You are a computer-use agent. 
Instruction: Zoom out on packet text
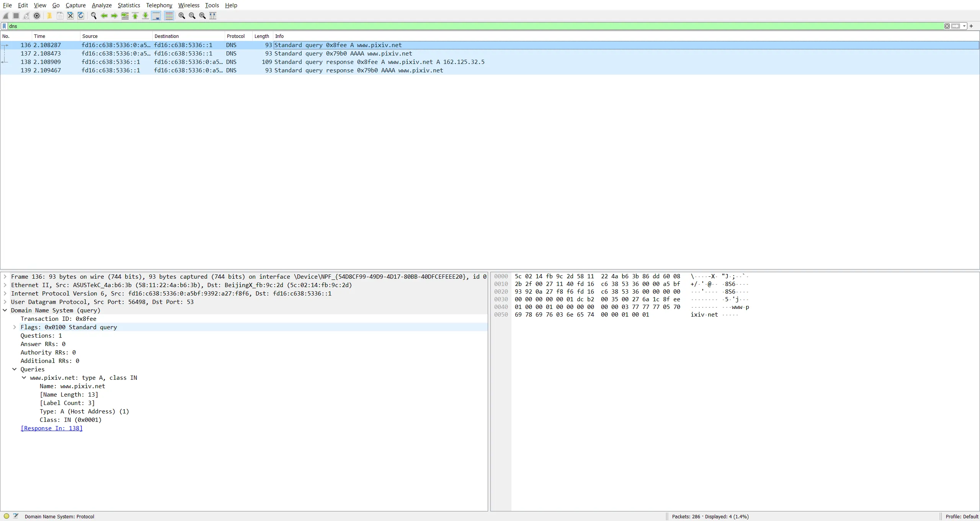[x=192, y=16]
